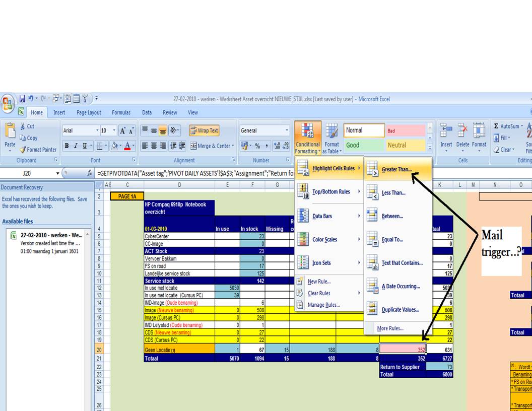This screenshot has height=411, width=532.
Task: Toggle Italic formatting
Action: 76,146
